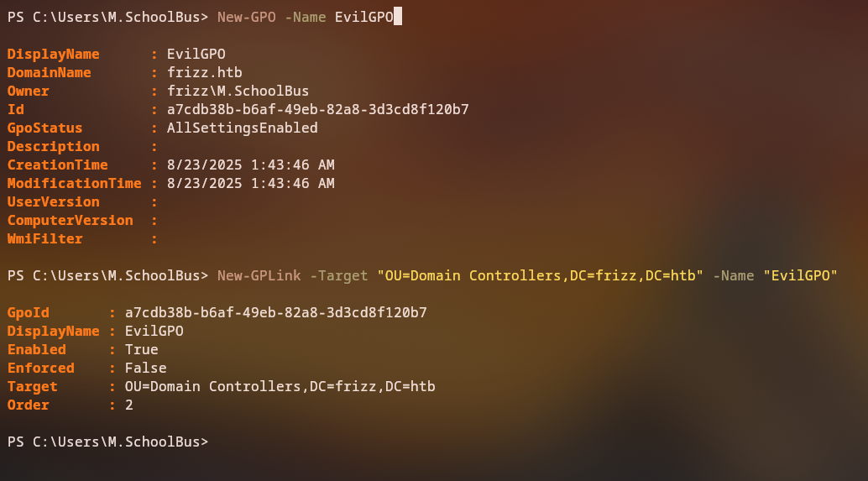Click the WmiFilter field label
Viewport: 868px width, 481px height.
(44, 239)
